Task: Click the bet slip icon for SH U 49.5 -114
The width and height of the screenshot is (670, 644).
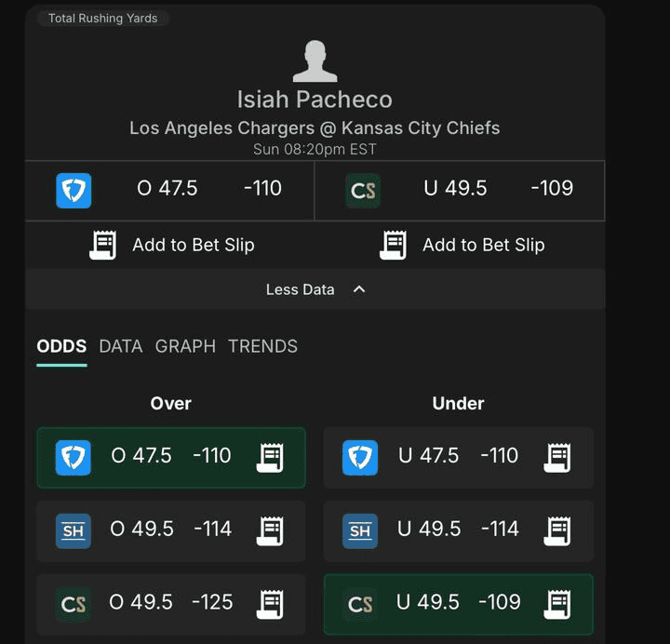Action: (x=557, y=530)
